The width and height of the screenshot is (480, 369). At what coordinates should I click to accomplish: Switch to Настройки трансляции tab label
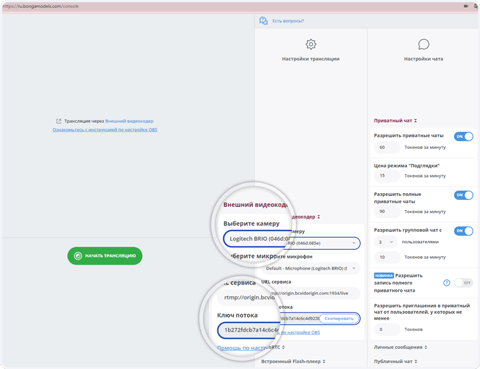click(x=311, y=59)
